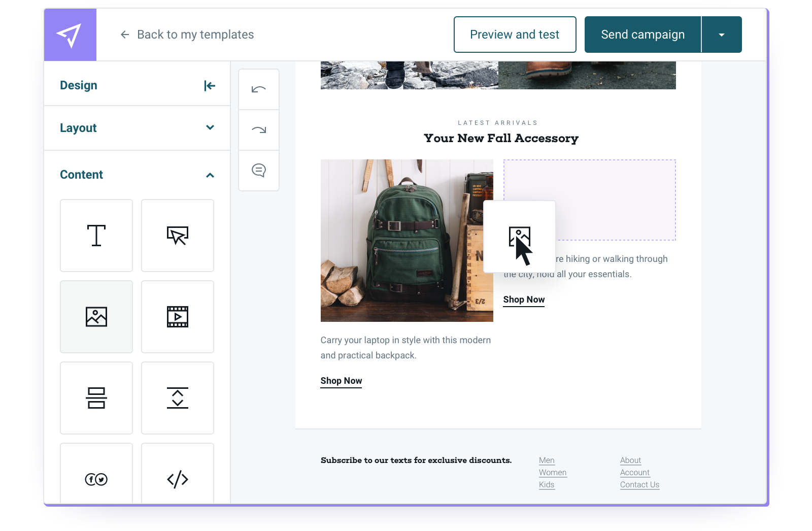Image resolution: width=812 pixels, height=531 pixels.
Task: Open the Contact Us footer link
Action: click(639, 485)
